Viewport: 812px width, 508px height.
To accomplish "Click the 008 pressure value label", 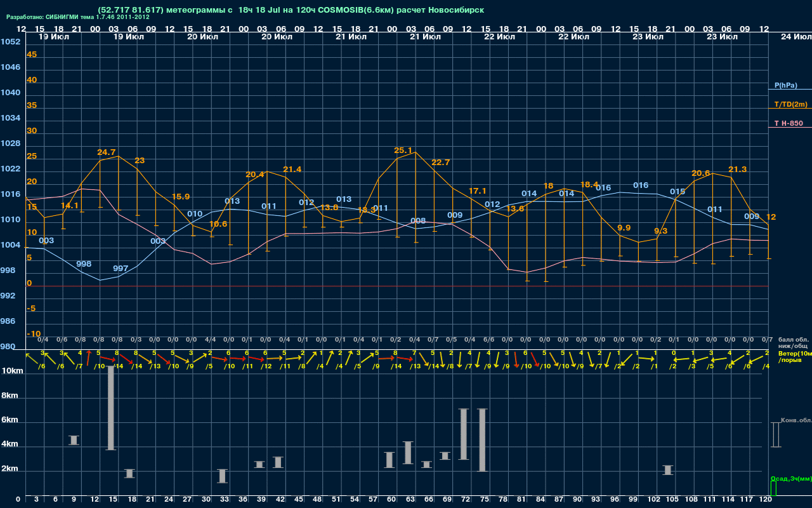I will [418, 222].
